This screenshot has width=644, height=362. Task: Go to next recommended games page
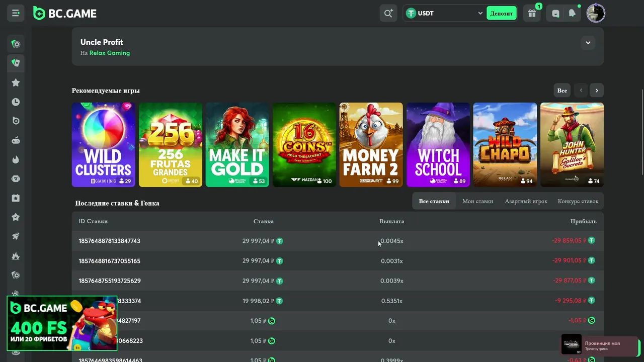click(597, 90)
